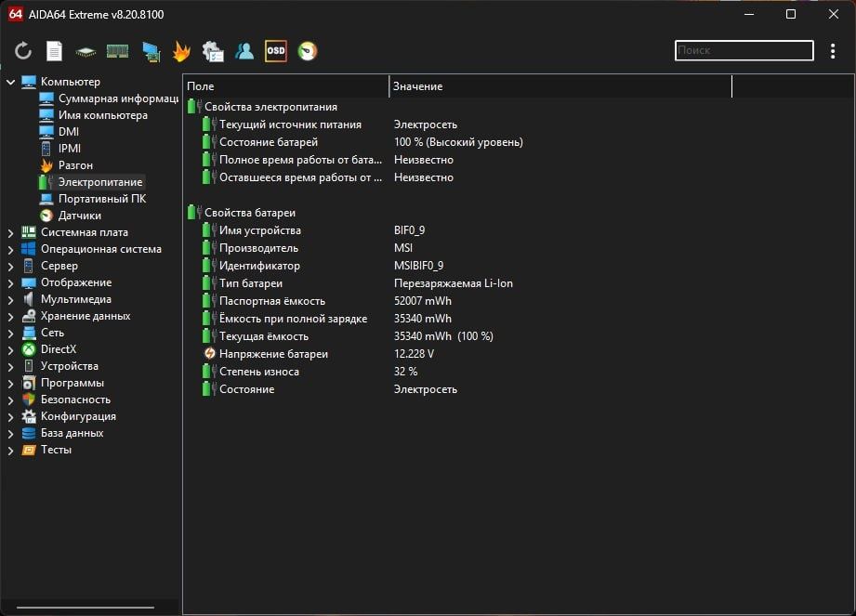Click the Refresh toolbar icon
856x616 pixels.
click(23, 51)
